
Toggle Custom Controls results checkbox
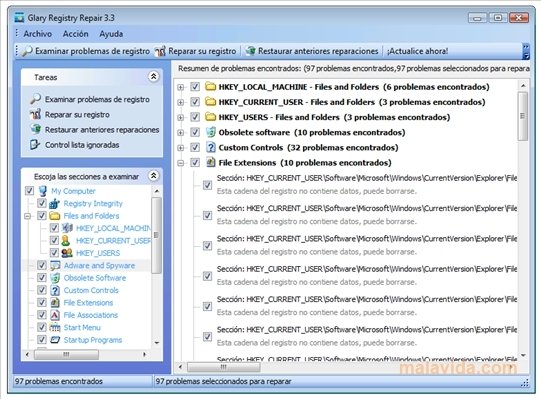click(x=195, y=147)
